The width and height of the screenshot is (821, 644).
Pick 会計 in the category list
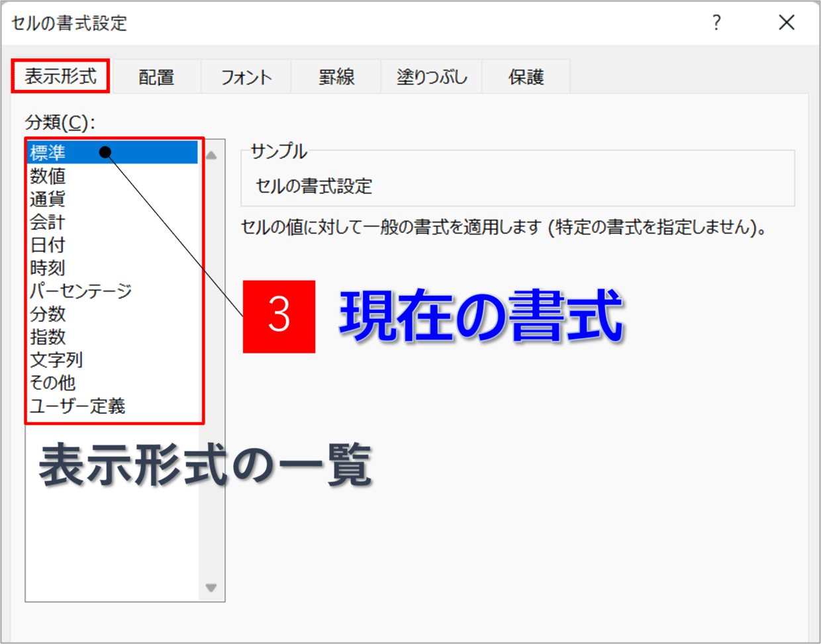48,222
